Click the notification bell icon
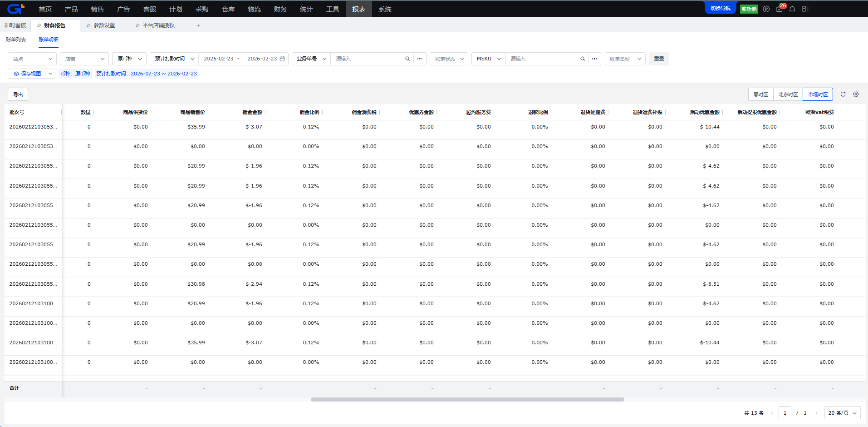The width and height of the screenshot is (868, 427). tap(792, 9)
